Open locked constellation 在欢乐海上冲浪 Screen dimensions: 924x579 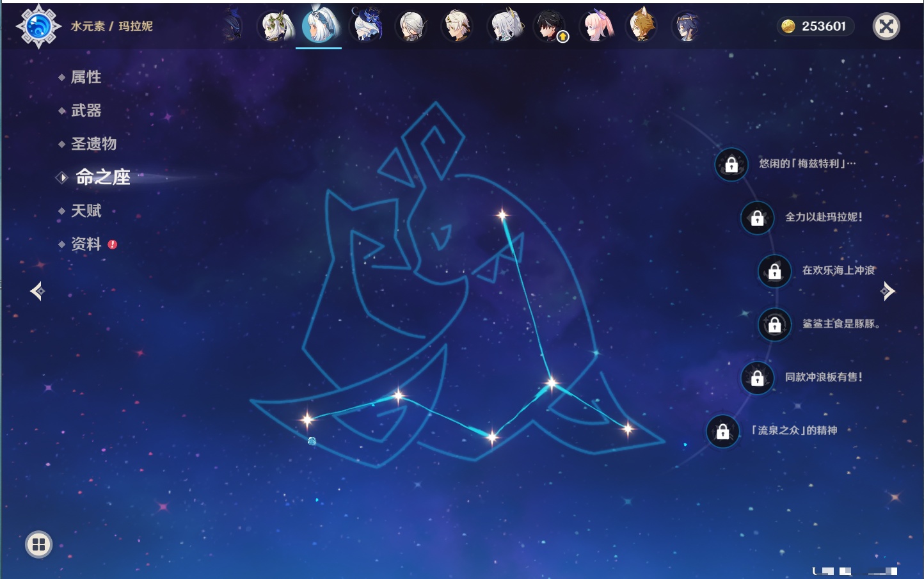click(775, 271)
